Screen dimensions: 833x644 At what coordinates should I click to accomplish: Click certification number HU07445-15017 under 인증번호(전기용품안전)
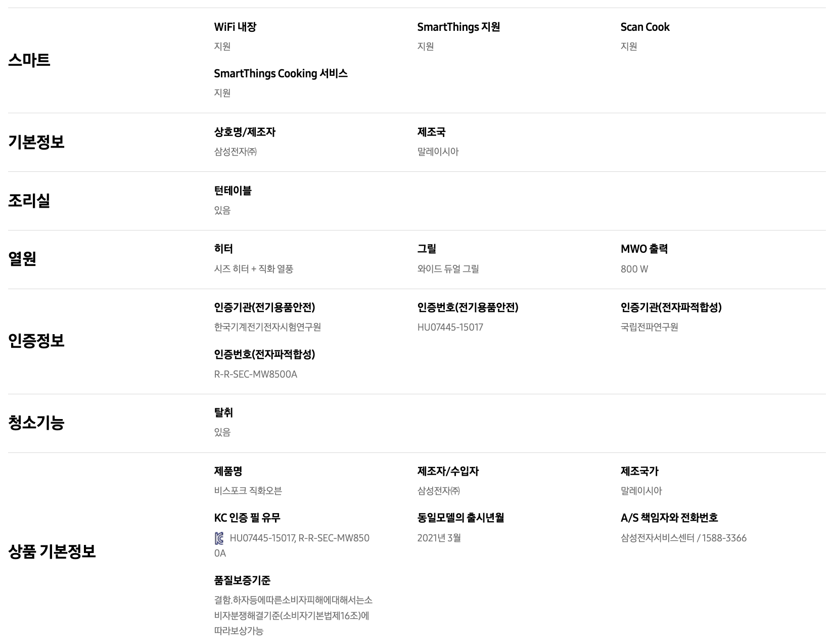[450, 327]
